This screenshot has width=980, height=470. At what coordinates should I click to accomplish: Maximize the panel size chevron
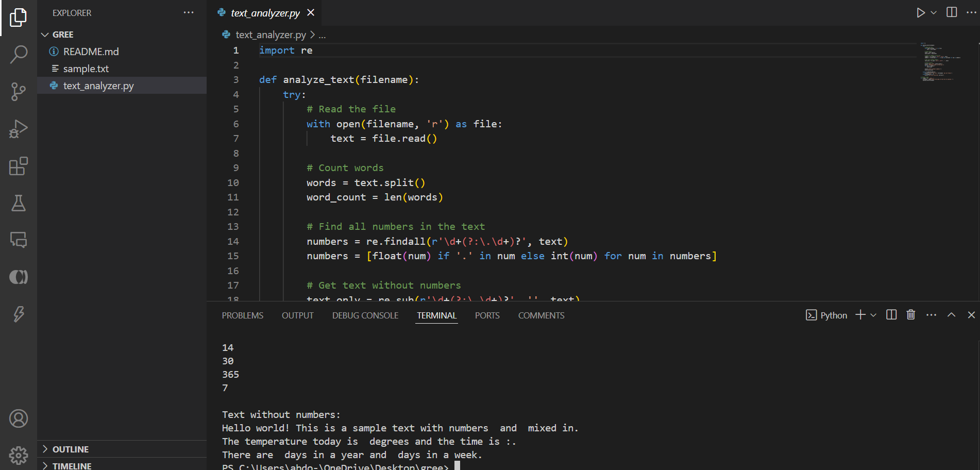pos(951,315)
